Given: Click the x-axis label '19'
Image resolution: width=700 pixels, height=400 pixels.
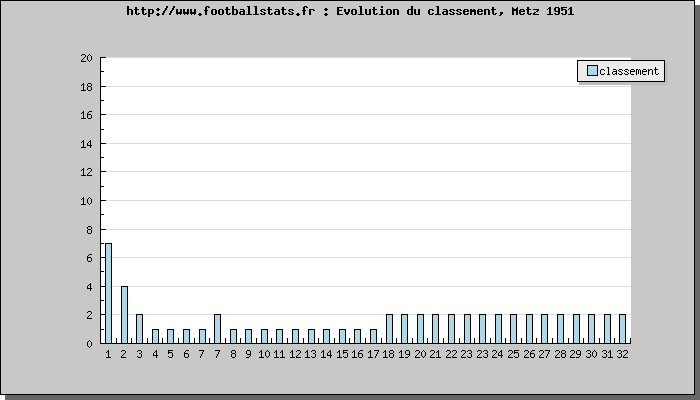Looking at the screenshot, I should [x=404, y=354].
